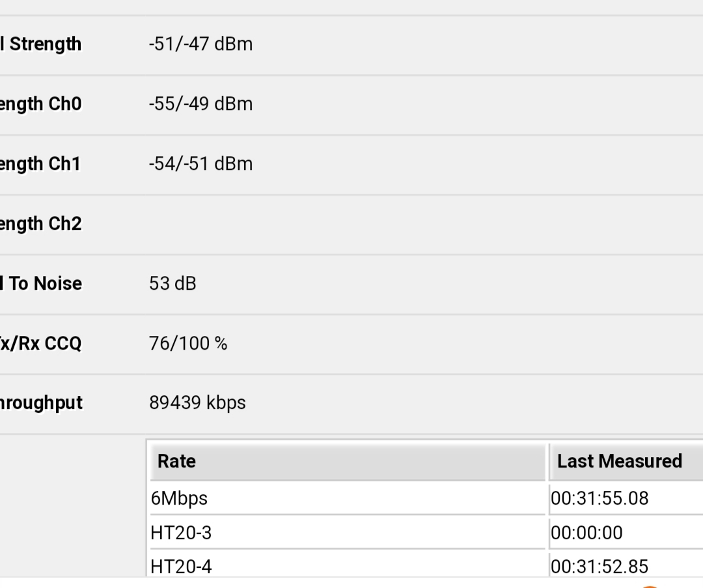Sort by the Last Measured column header

[619, 462]
